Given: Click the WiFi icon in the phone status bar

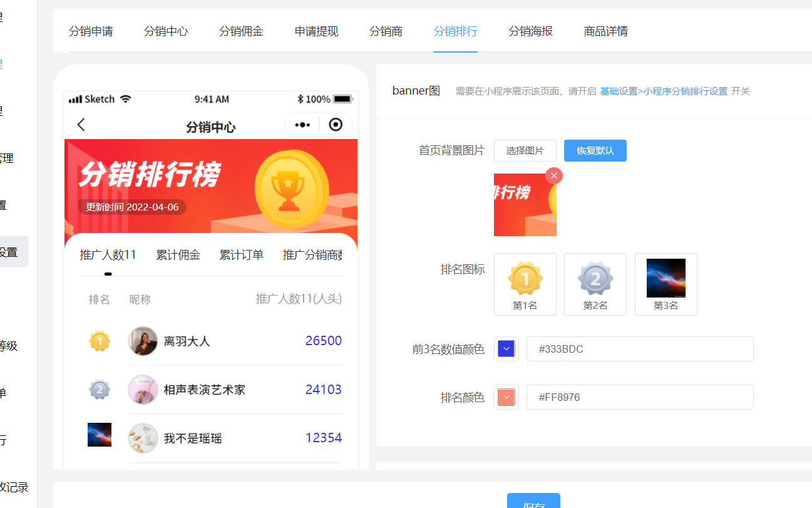Looking at the screenshot, I should click(126, 99).
